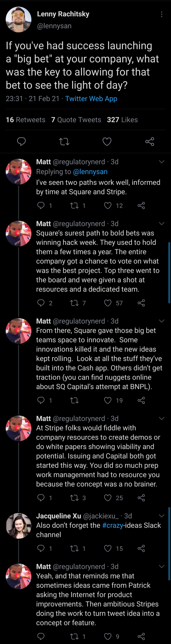The image size is (171, 644).
Task: Like the main tweet by Lenny Rachitsky
Action: (107, 142)
